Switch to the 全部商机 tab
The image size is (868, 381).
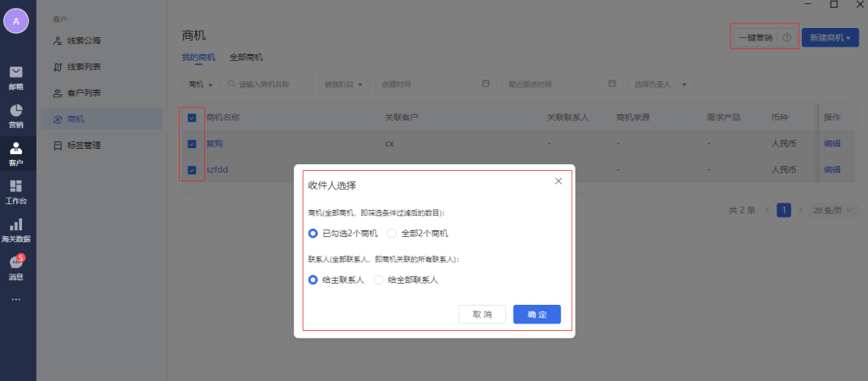(x=246, y=58)
